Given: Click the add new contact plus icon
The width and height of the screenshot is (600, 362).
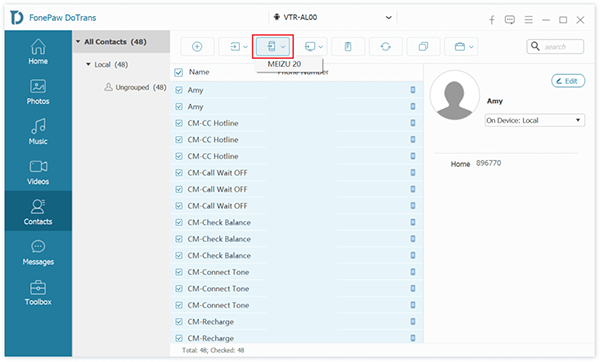Looking at the screenshot, I should (x=197, y=47).
